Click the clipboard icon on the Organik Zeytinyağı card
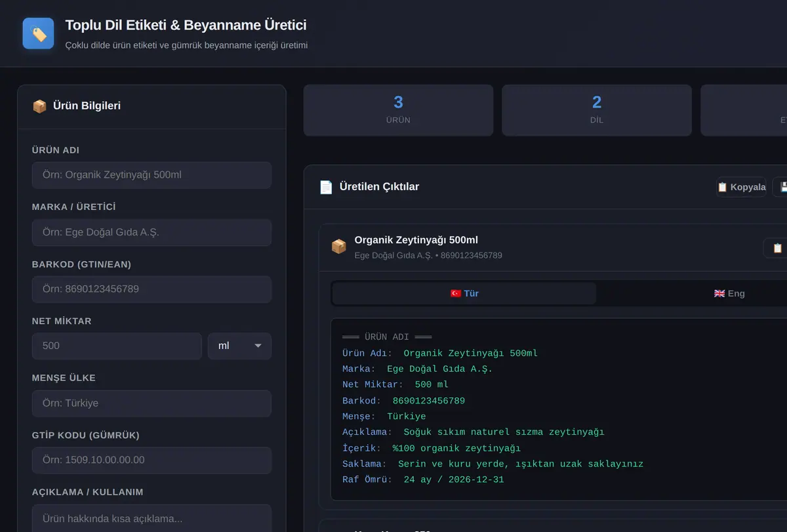The image size is (787, 532). (777, 248)
